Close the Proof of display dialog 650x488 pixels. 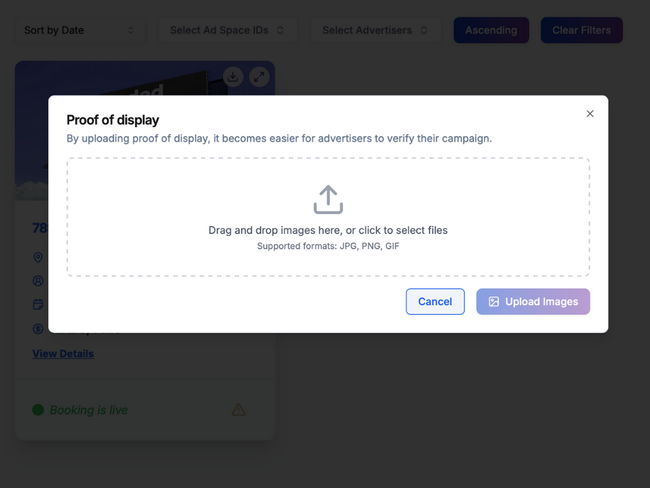pos(590,114)
